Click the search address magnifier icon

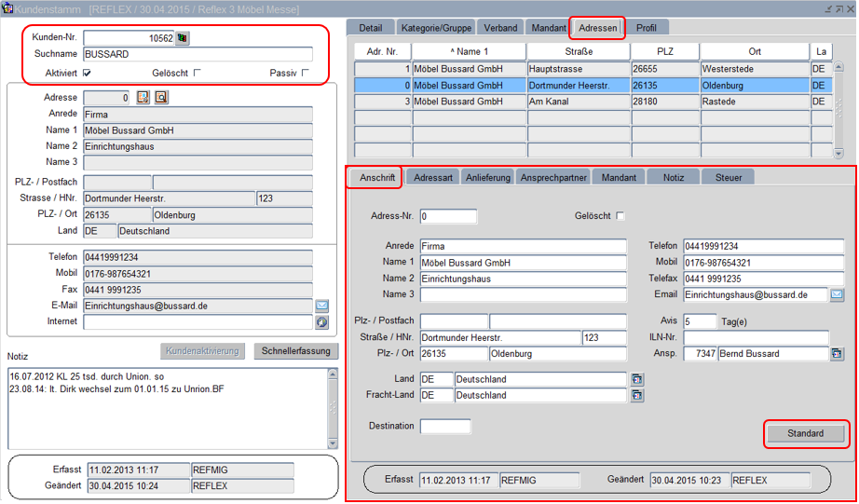(160, 97)
